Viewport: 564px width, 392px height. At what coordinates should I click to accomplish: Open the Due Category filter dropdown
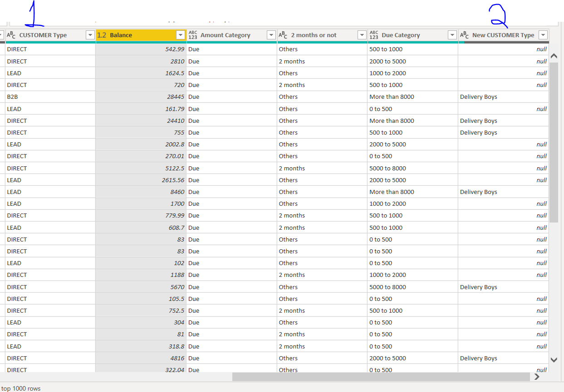tap(452, 35)
